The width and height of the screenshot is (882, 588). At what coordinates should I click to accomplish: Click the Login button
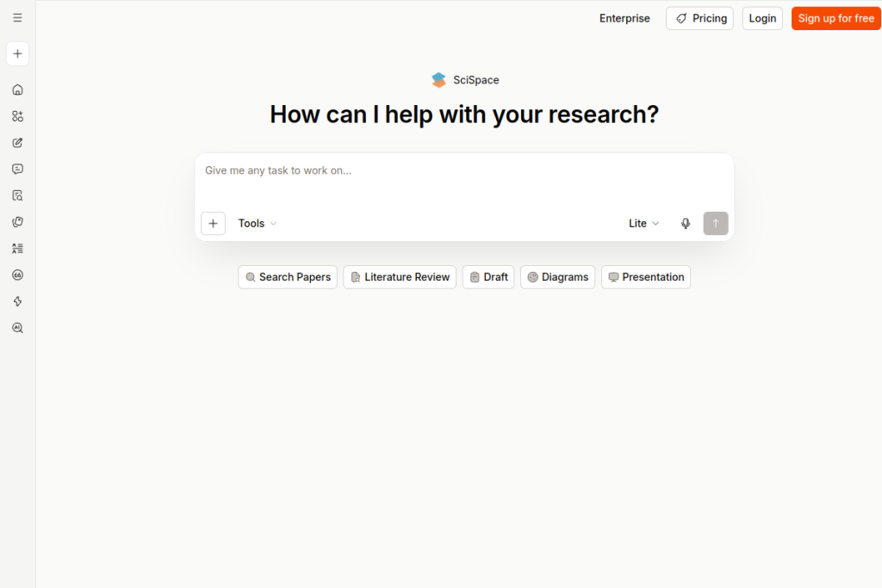point(762,19)
